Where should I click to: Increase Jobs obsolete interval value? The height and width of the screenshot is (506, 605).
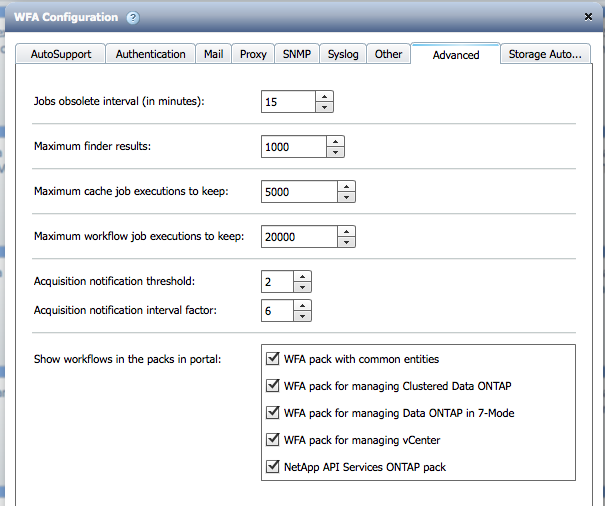[x=324, y=96]
